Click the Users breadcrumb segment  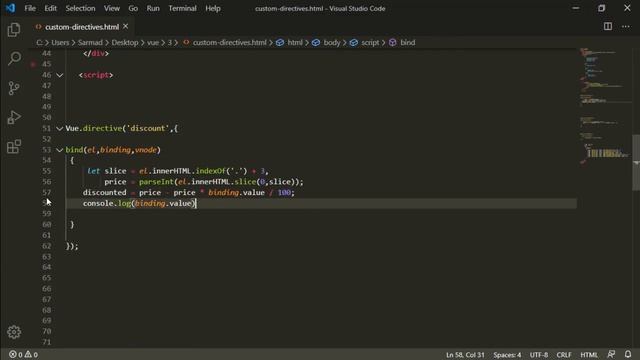(60, 42)
